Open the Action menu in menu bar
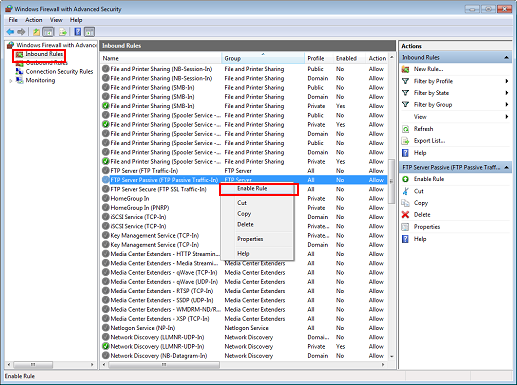517x385 pixels. pos(34,20)
